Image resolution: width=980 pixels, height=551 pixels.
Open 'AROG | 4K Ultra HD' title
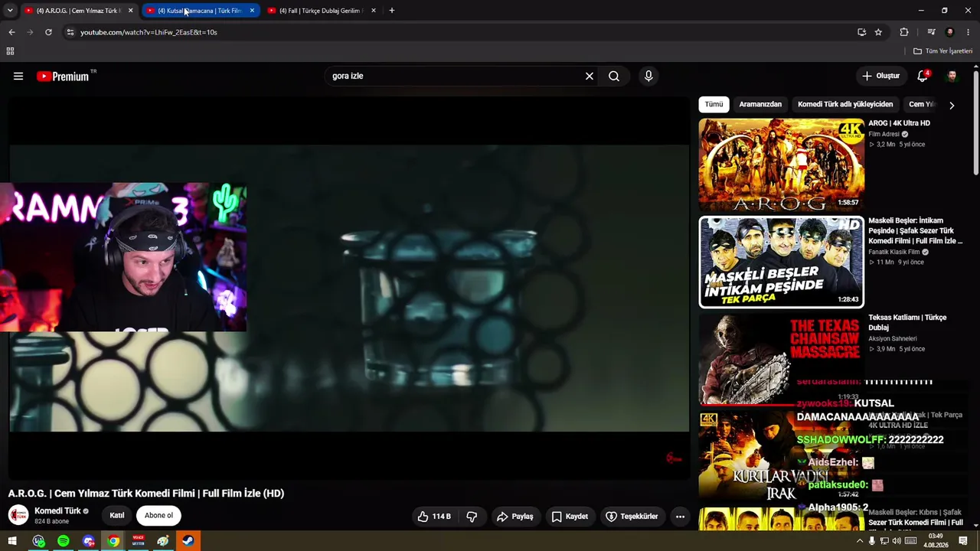[x=899, y=123]
